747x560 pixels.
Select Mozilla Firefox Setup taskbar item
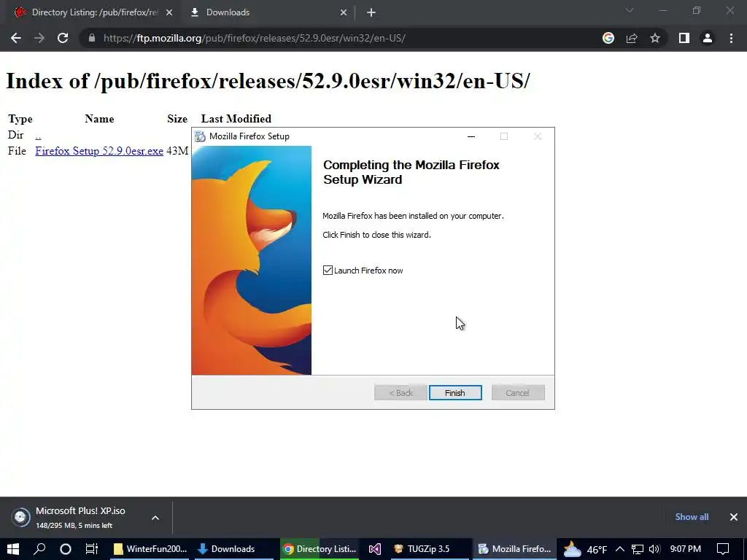click(514, 549)
